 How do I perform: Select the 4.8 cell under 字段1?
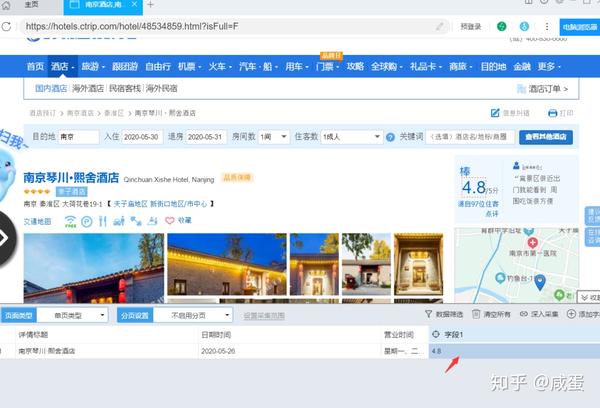click(514, 351)
